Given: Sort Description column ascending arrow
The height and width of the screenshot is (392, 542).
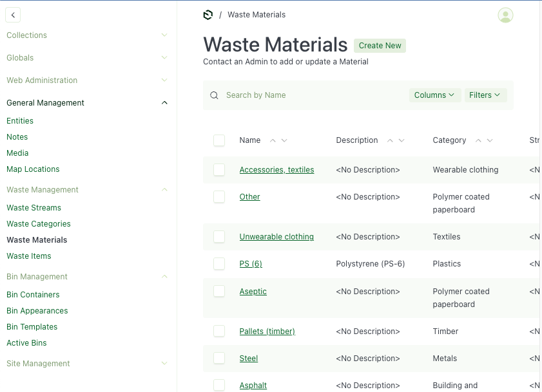Looking at the screenshot, I should click(390, 140).
